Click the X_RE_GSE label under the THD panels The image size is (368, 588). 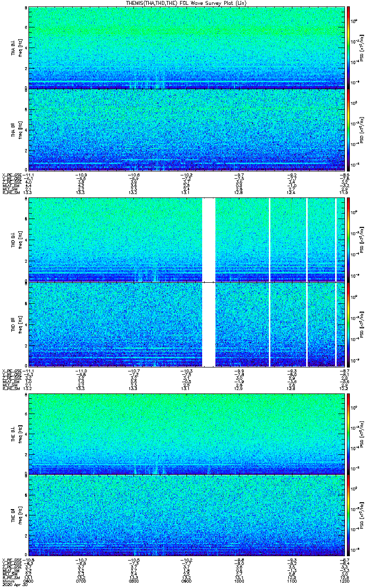(11, 371)
